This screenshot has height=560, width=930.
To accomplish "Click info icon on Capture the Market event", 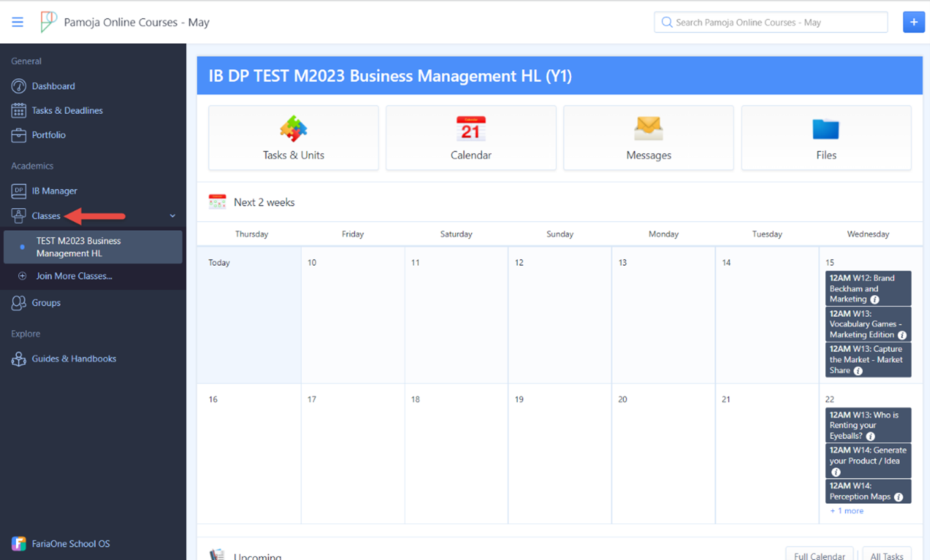I will 858,371.
